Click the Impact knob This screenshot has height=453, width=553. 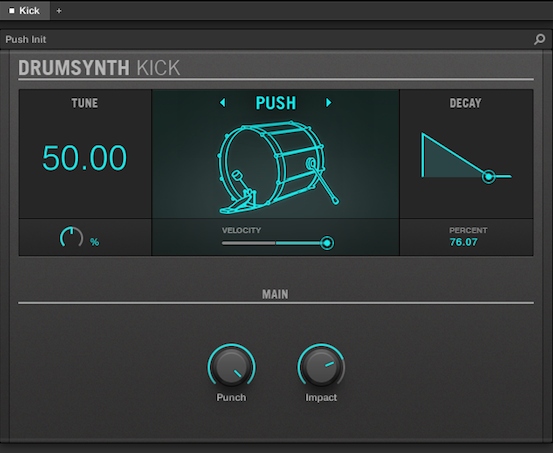321,366
